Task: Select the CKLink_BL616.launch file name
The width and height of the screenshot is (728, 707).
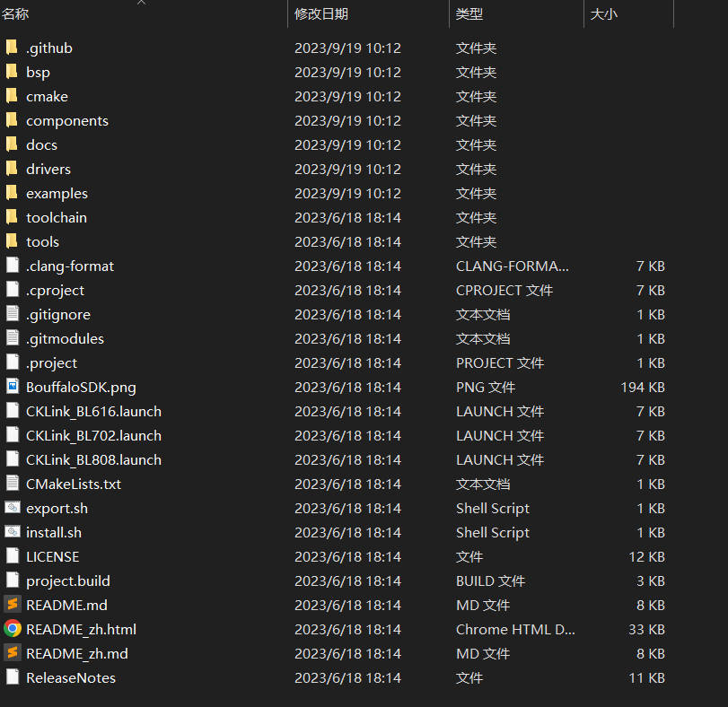Action: click(93, 411)
